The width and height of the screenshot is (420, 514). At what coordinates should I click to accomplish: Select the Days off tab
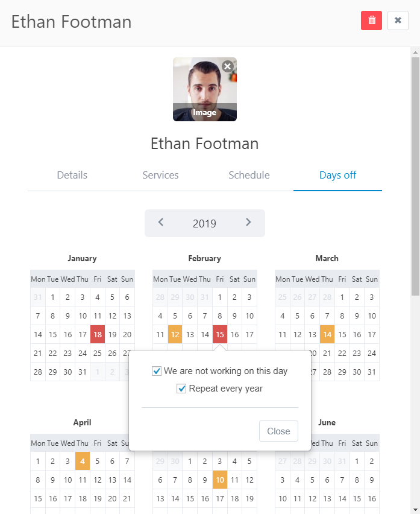point(337,175)
